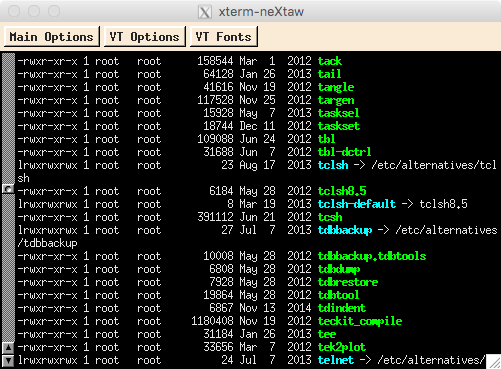Click the xterm-neXtaw window title text
This screenshot has height=369, width=501.
[x=261, y=12]
